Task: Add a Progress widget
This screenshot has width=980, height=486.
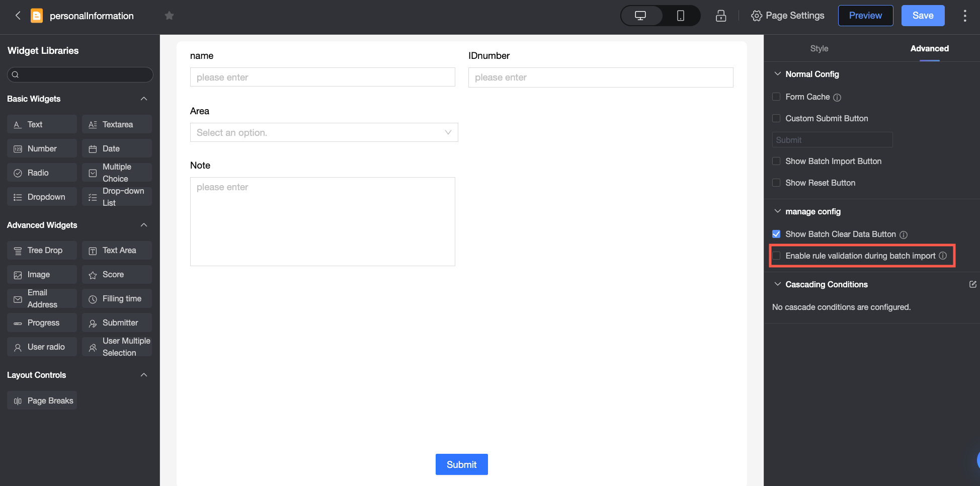Action: (x=42, y=322)
